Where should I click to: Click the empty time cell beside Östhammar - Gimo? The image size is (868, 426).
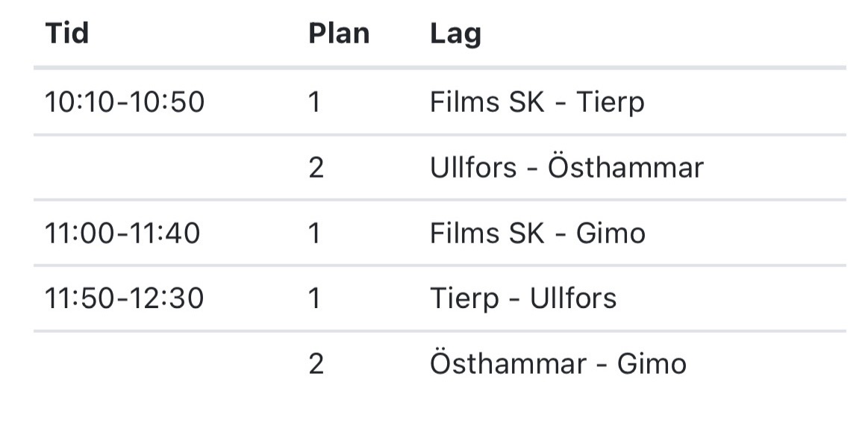(x=165, y=363)
